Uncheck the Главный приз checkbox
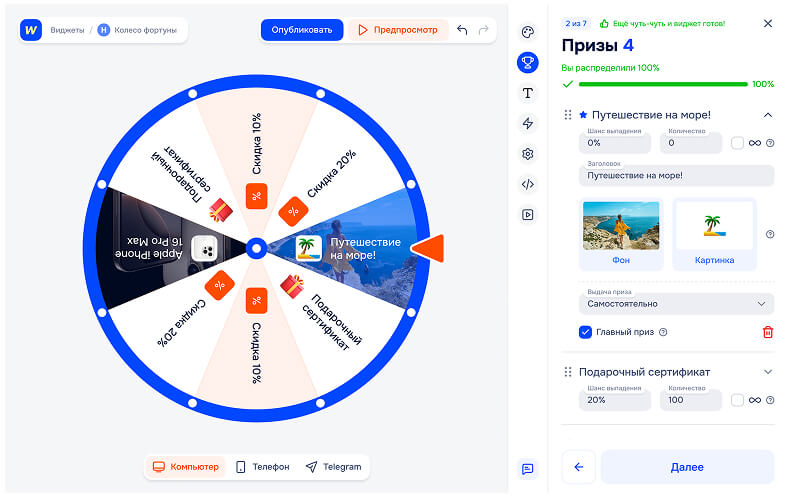Screen dimensions: 792x497 point(586,332)
